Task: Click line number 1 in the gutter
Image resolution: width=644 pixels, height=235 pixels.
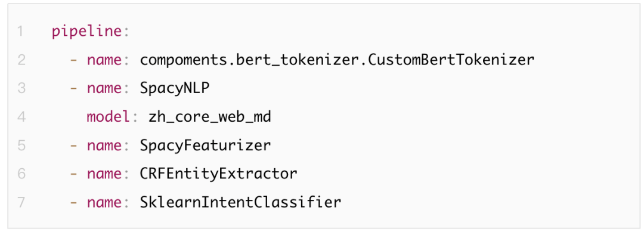Action: coord(21,32)
